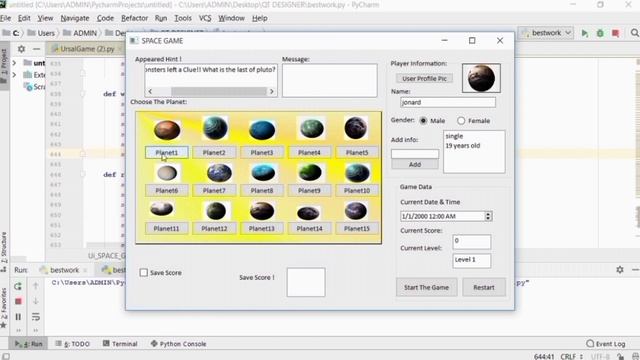The width and height of the screenshot is (640, 360).
Task: Open Project panel settings gear icon
Action: pyautogui.click(x=21, y=49)
